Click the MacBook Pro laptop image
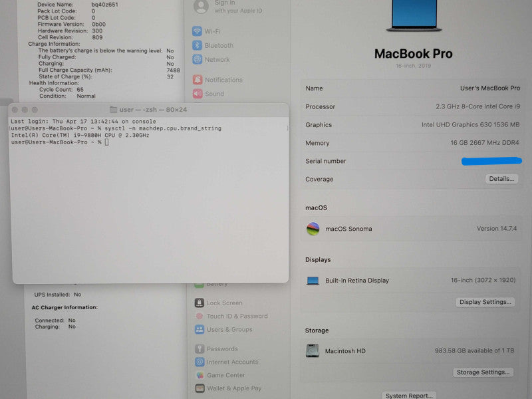The width and height of the screenshot is (532, 399). [x=414, y=16]
